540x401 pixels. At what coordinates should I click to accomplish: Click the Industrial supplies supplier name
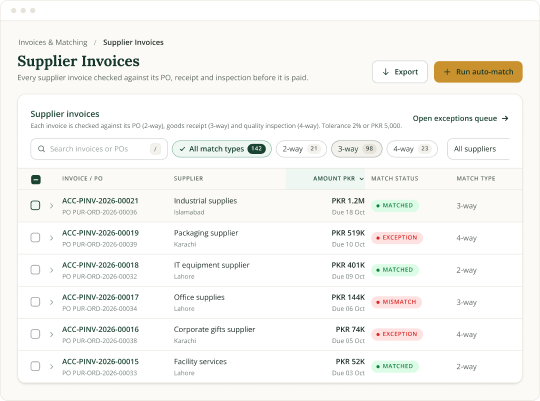(x=205, y=201)
